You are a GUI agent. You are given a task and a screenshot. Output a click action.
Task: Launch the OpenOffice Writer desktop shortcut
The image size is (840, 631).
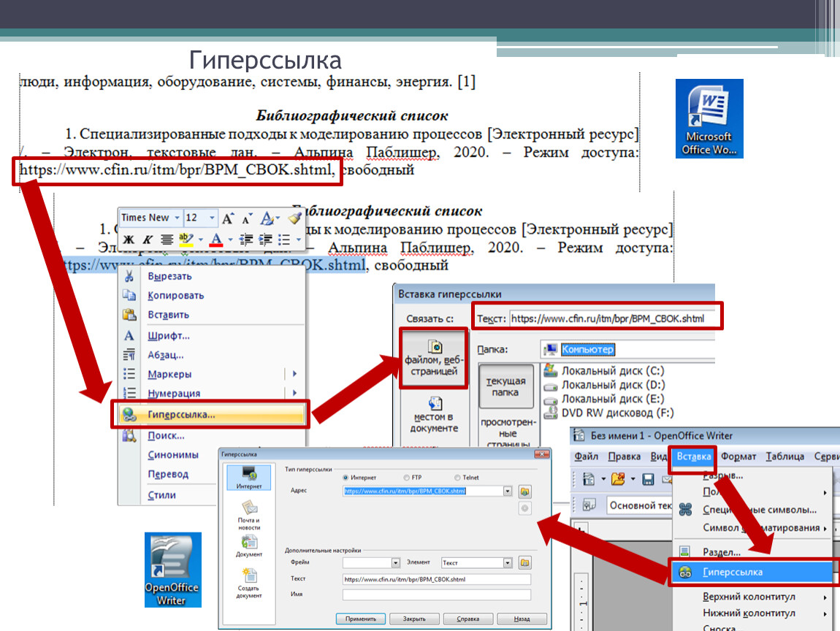(x=172, y=568)
